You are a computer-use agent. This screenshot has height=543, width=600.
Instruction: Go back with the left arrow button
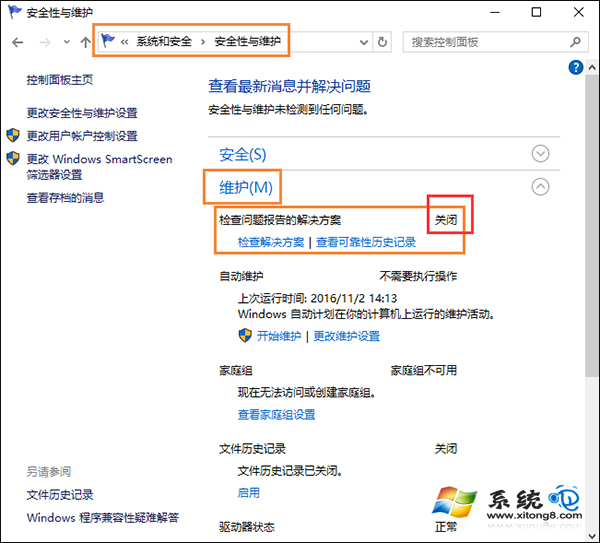coord(18,42)
